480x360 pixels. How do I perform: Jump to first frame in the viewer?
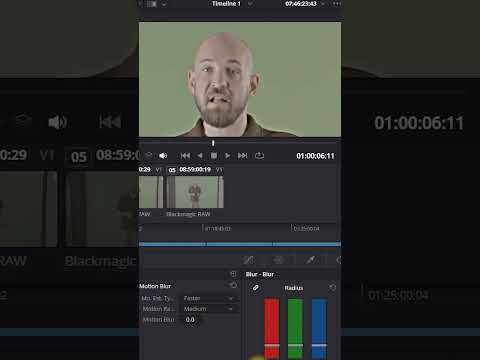pyautogui.click(x=185, y=156)
